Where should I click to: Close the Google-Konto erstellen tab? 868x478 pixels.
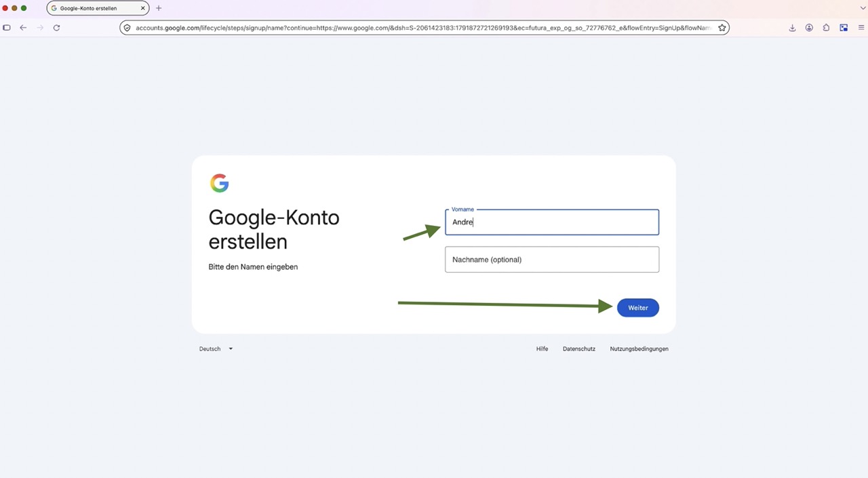click(143, 8)
